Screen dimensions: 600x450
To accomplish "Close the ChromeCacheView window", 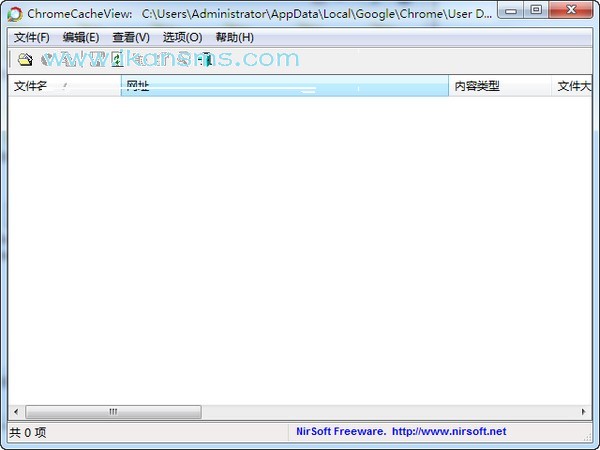I will [571, 10].
